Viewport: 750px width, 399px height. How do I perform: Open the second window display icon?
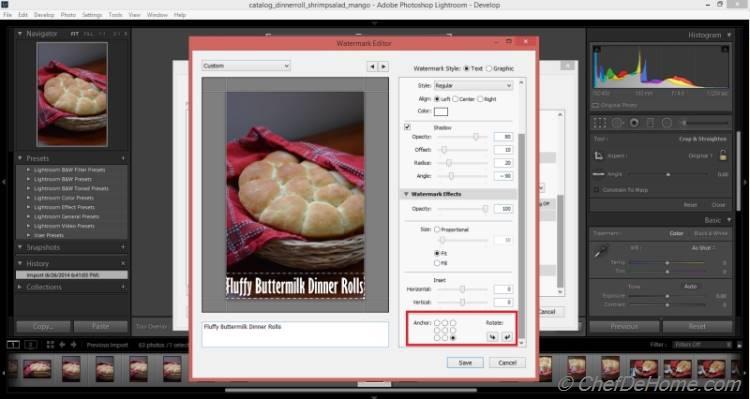(x=31, y=344)
